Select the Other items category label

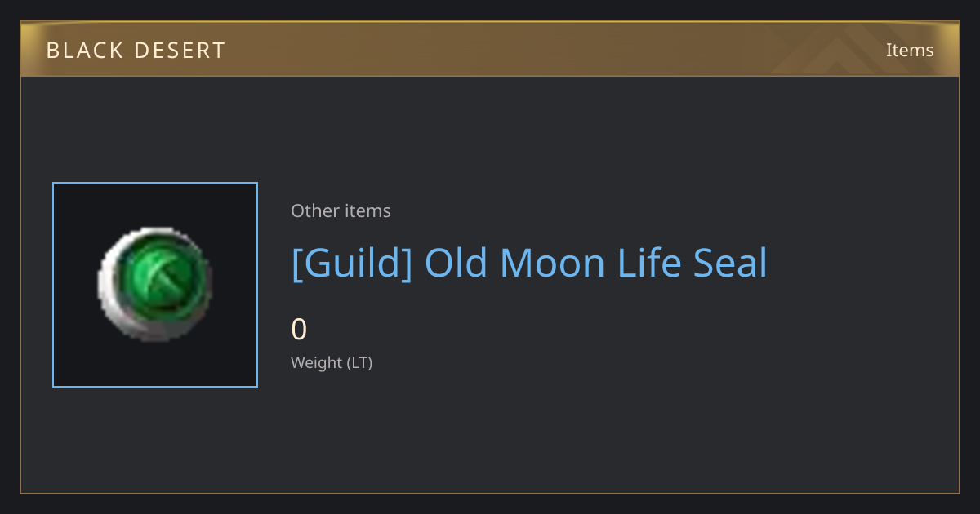click(341, 210)
